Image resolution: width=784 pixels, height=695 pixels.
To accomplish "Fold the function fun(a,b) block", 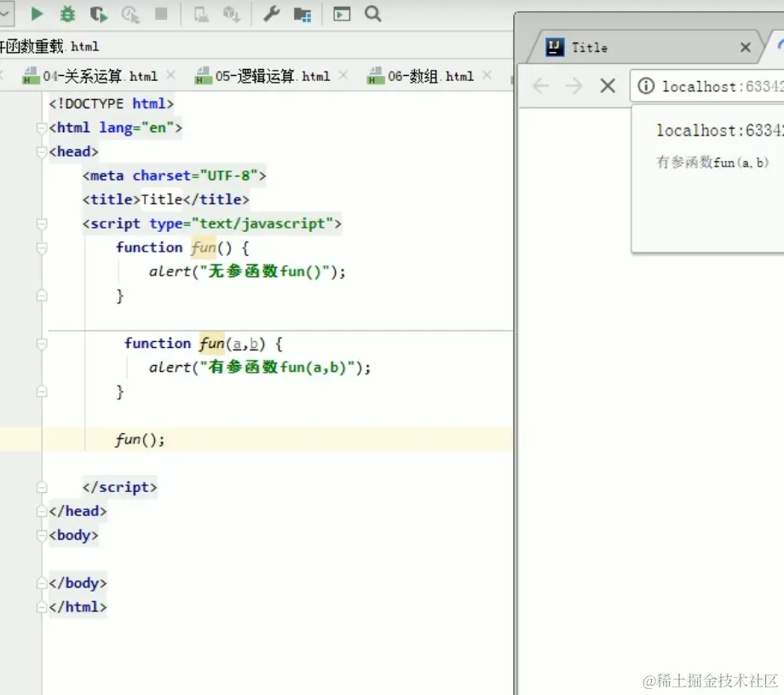I will pyautogui.click(x=42, y=344).
